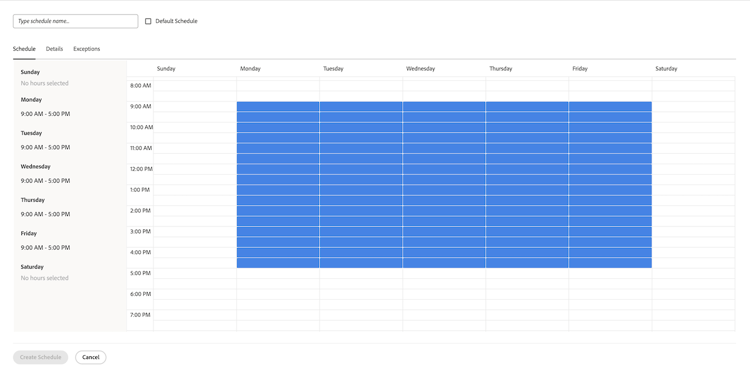
Task: Check the Default Schedule checkbox
Action: (x=148, y=21)
